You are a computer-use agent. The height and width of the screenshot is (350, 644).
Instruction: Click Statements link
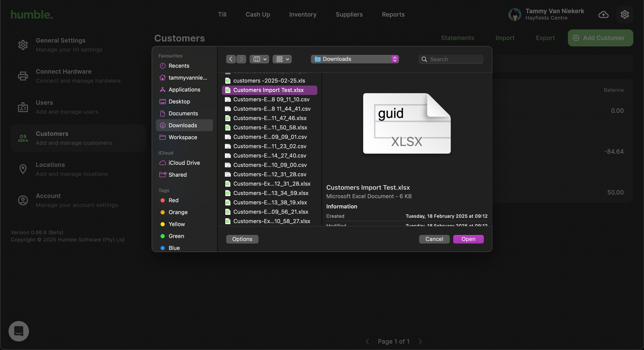(x=457, y=38)
